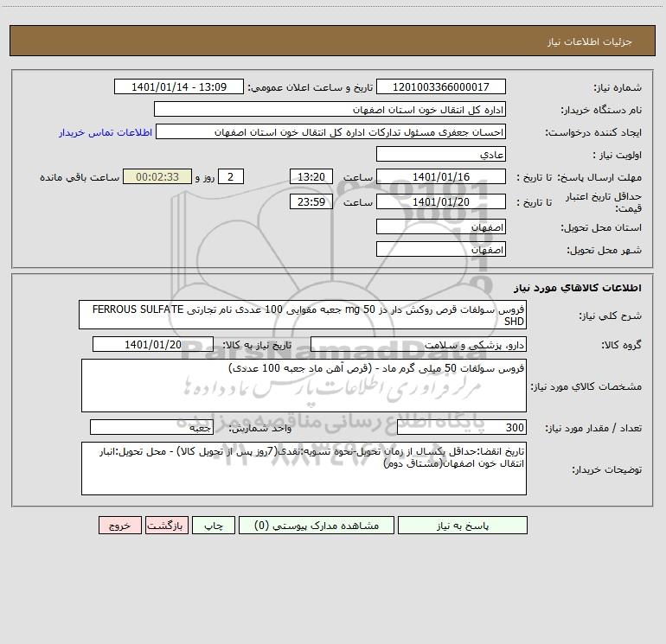Click the remaining days field showing 2

[231, 176]
